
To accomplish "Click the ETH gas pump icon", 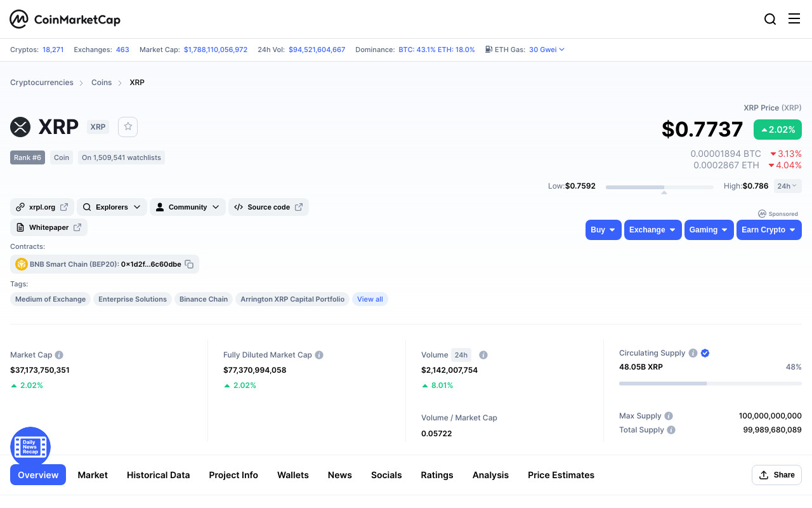I will [x=488, y=50].
